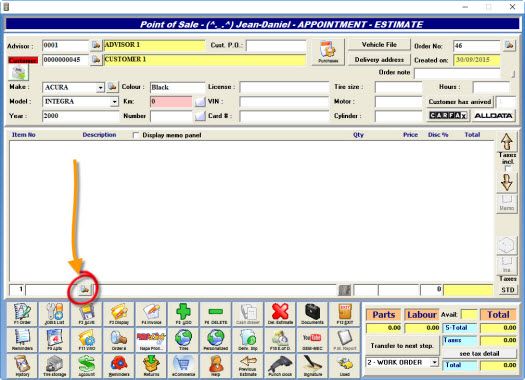Viewport: 525px width, 380px height.
Task: Click the Colour field showing Black
Action: (177, 87)
